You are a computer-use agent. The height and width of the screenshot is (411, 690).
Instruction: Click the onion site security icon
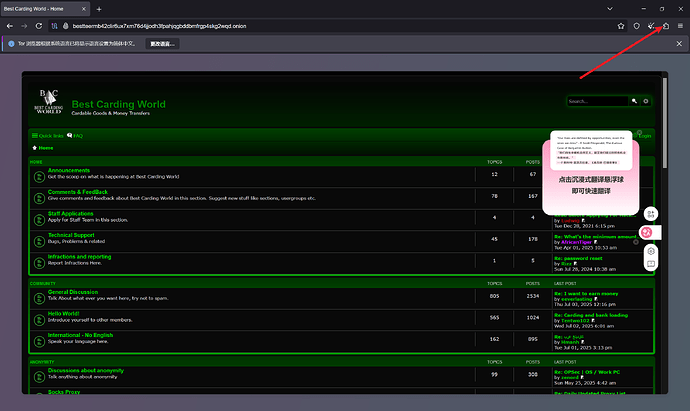tap(66, 26)
